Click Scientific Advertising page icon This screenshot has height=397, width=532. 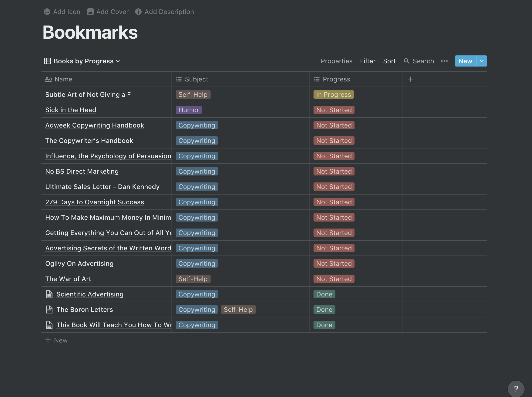(x=49, y=294)
